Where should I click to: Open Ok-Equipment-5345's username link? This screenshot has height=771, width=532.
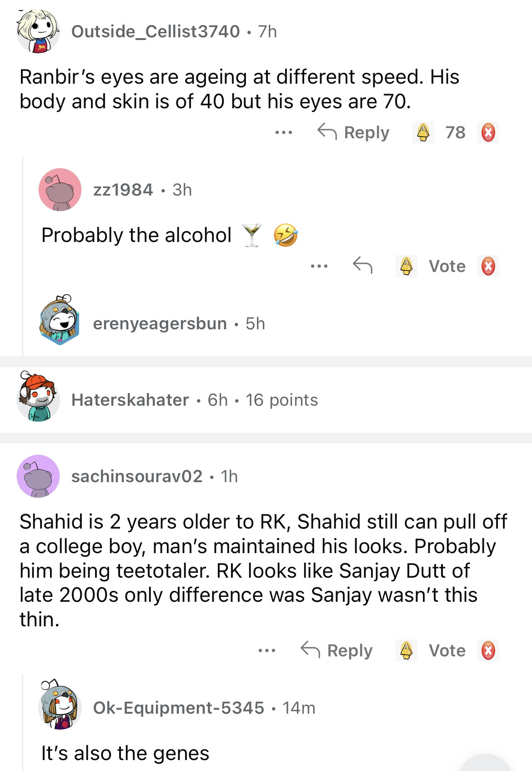pos(179,708)
